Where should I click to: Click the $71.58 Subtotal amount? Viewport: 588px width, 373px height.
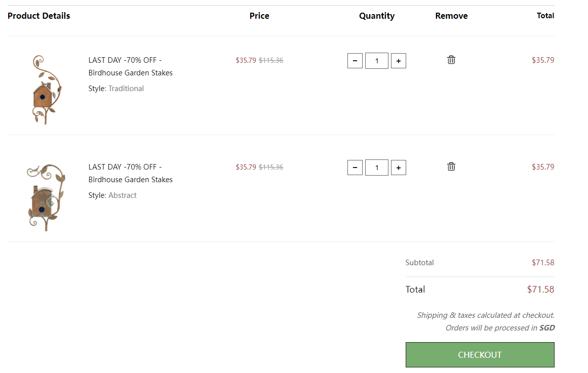coord(542,263)
